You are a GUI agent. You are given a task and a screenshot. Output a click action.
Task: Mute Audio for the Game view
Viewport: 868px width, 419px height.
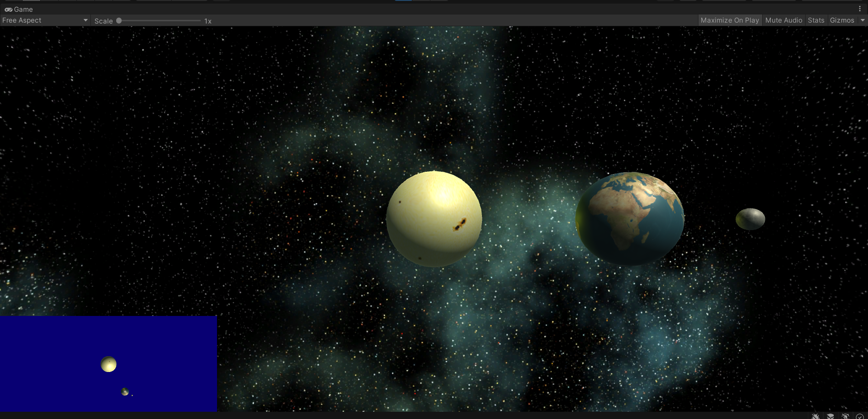pyautogui.click(x=783, y=20)
